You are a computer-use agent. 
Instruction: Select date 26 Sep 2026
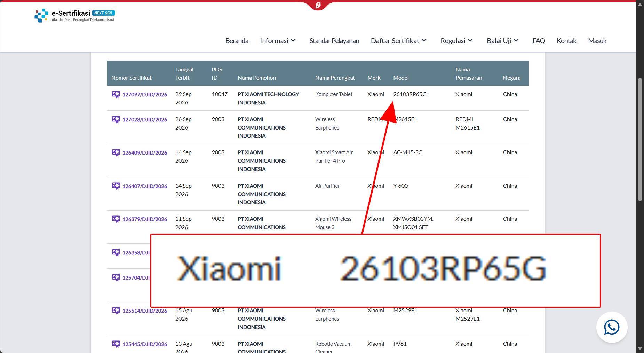(183, 123)
